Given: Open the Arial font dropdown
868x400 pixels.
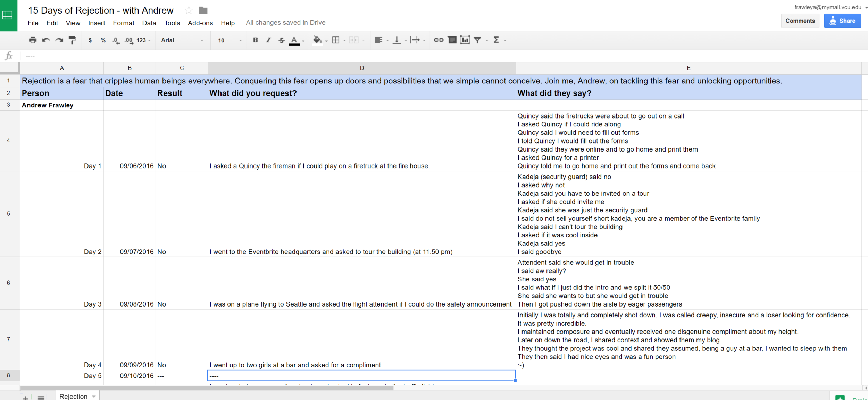Looking at the screenshot, I should pyautogui.click(x=182, y=40).
